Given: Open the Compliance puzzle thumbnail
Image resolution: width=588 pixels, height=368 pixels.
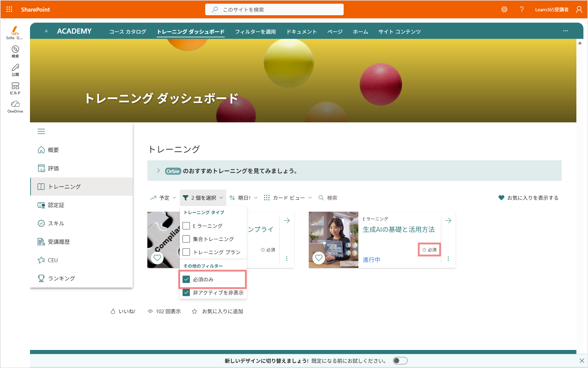Looking at the screenshot, I should [x=164, y=240].
